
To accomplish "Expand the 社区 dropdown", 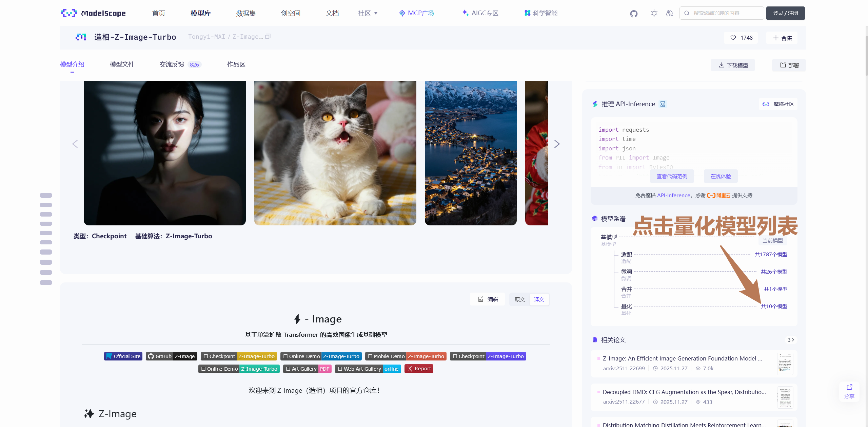I will point(368,13).
